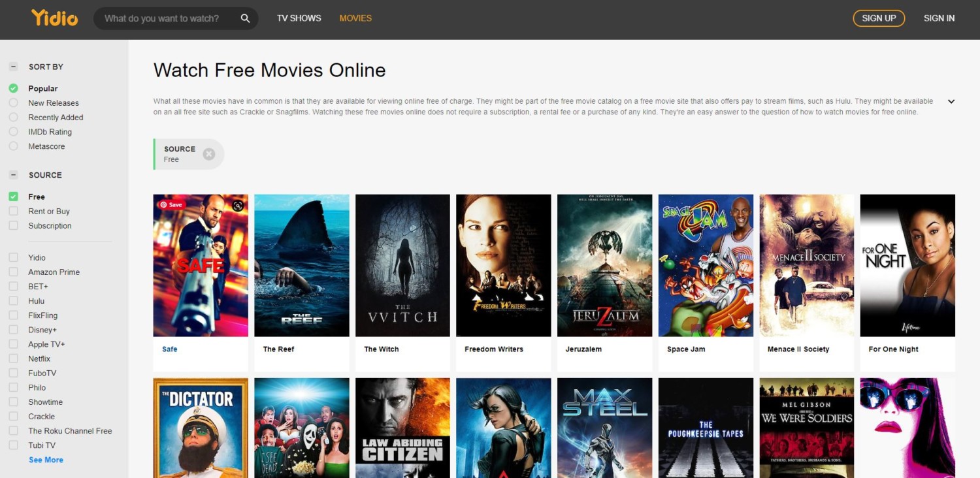Image resolution: width=980 pixels, height=478 pixels.
Task: Check the Amazon Prime checkbox
Action: [x=13, y=272]
